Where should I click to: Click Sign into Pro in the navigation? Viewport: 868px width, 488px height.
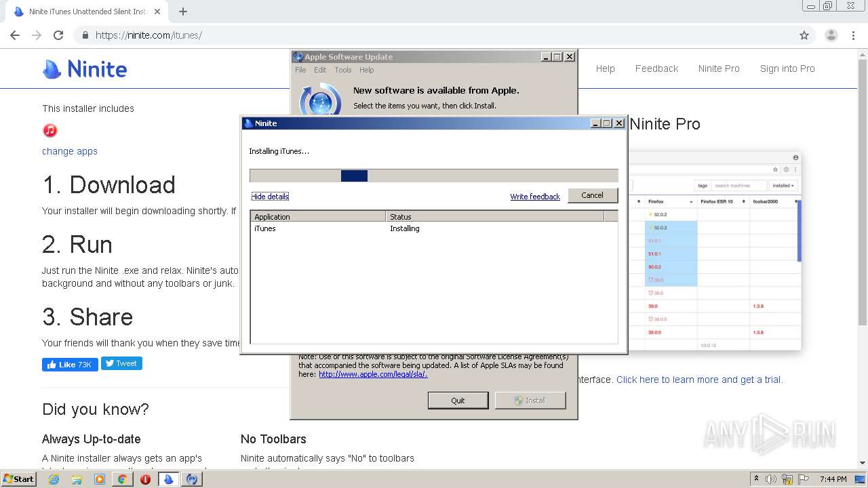click(787, 68)
